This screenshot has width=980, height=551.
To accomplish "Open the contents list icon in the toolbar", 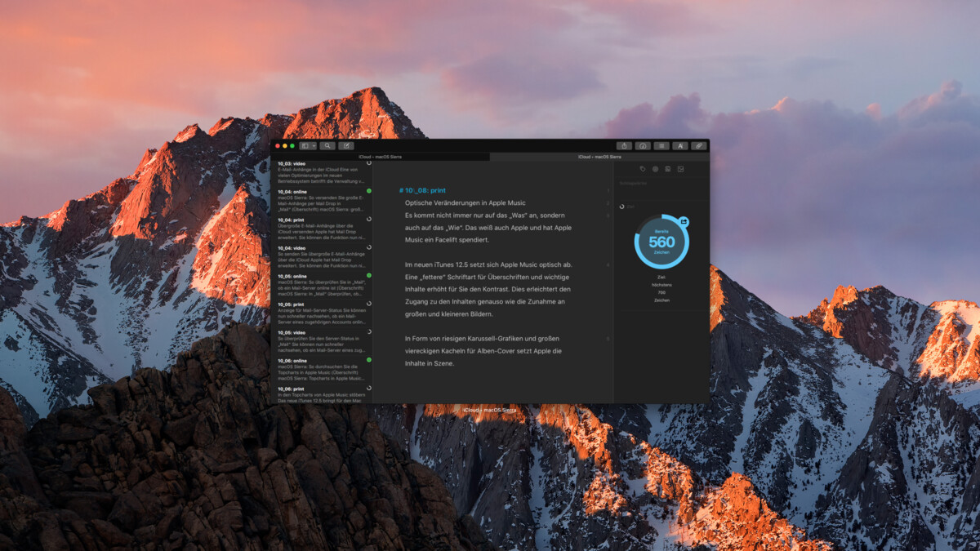I will 661,146.
